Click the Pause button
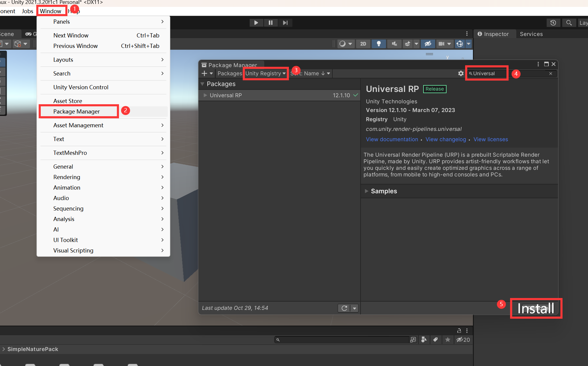The height and width of the screenshot is (366, 588). 270,23
